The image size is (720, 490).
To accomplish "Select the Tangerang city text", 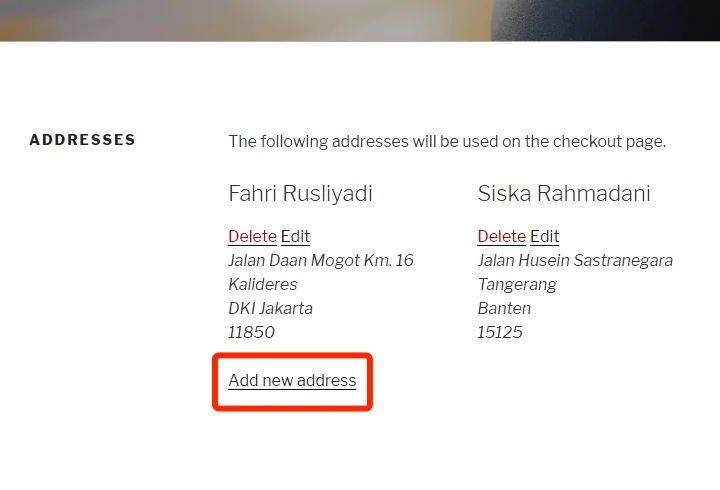I will point(517,284).
